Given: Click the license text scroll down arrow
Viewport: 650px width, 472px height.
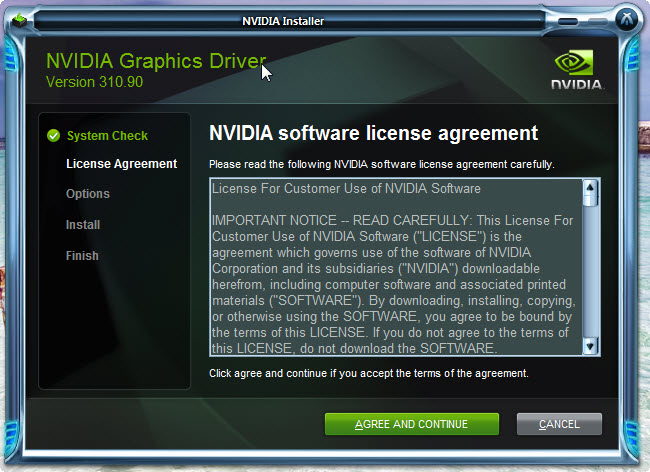Looking at the screenshot, I should (590, 346).
